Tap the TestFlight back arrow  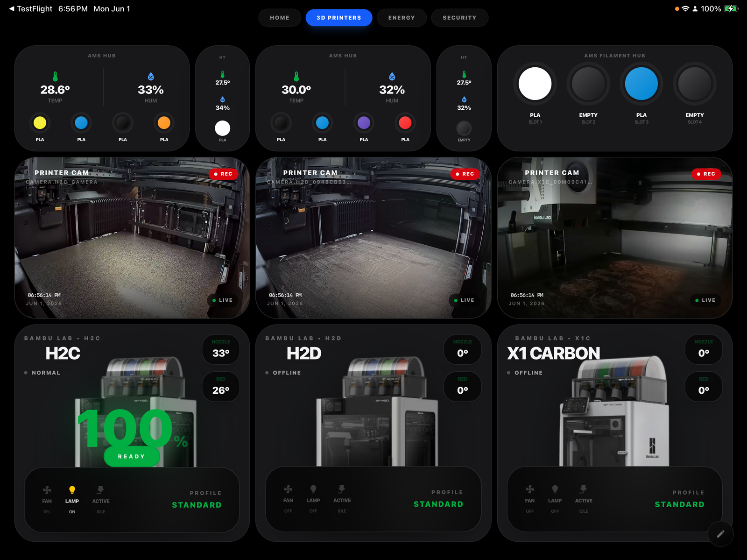pos(12,9)
